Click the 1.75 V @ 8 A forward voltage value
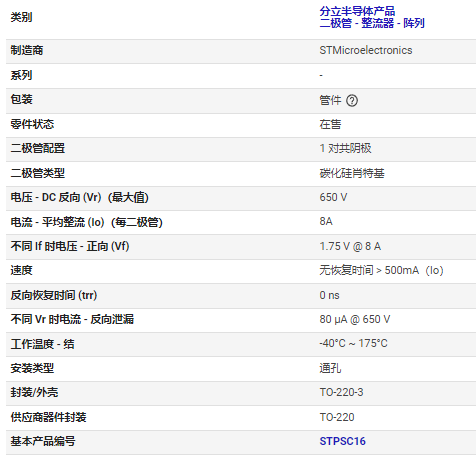Screen dimensions: 476x458 [350, 246]
